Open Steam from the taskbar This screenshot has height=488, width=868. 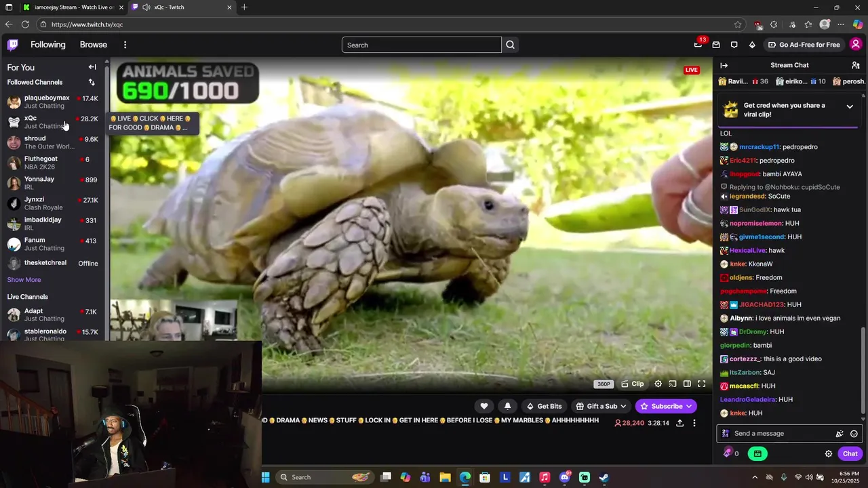(604, 477)
